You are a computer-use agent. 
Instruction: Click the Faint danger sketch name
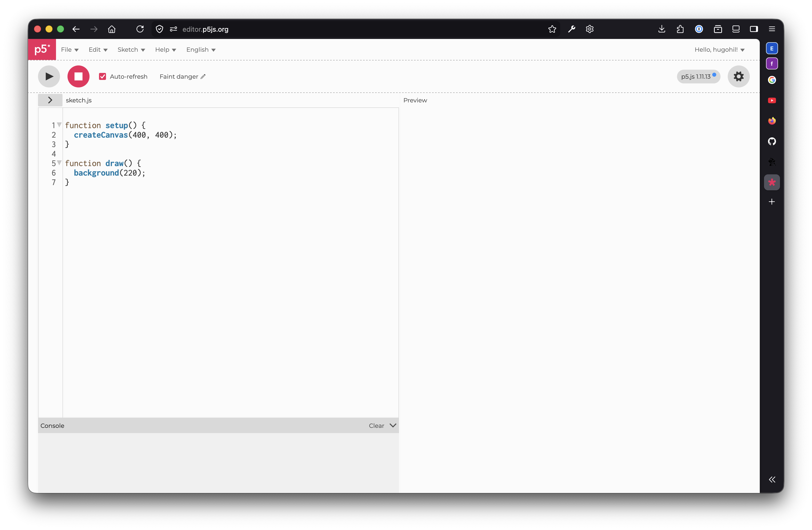(x=179, y=77)
